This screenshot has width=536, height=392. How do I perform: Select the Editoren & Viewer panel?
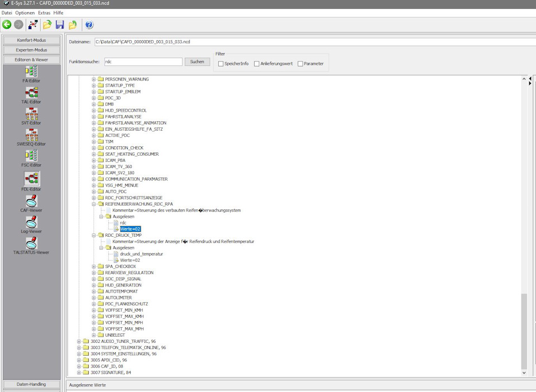tap(31, 60)
